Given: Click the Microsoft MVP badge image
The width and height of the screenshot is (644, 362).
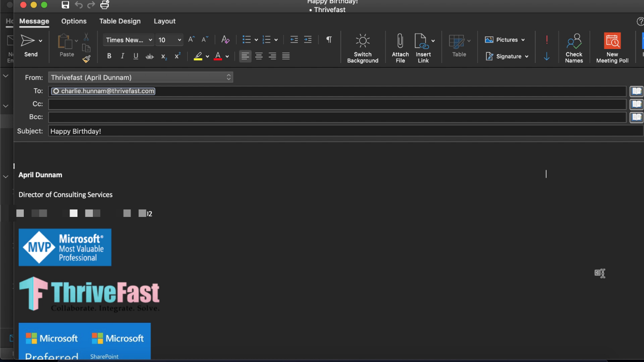Looking at the screenshot, I should coord(65,247).
